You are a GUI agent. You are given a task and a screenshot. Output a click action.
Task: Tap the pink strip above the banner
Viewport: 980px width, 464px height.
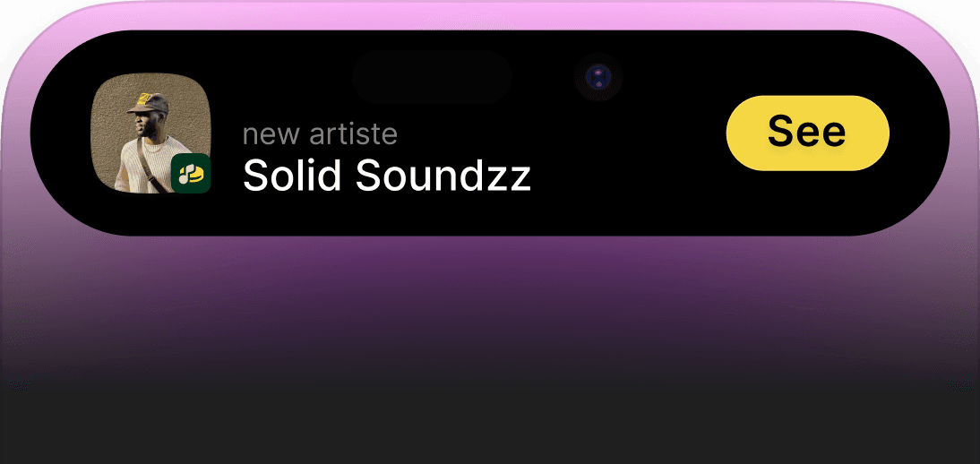coord(490,15)
